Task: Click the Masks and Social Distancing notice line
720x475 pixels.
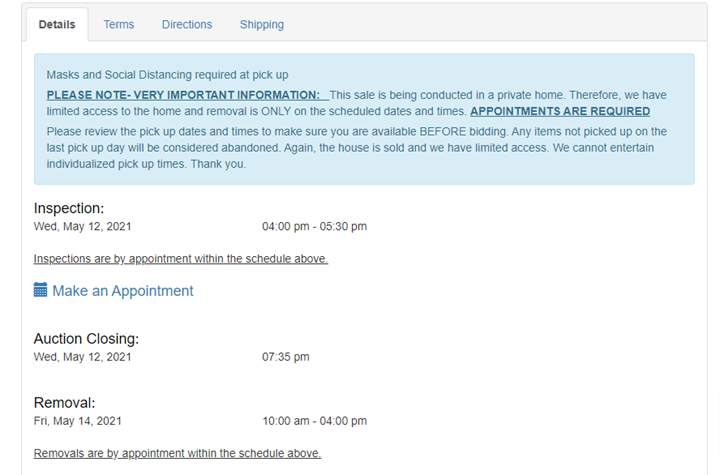Action: click(168, 75)
